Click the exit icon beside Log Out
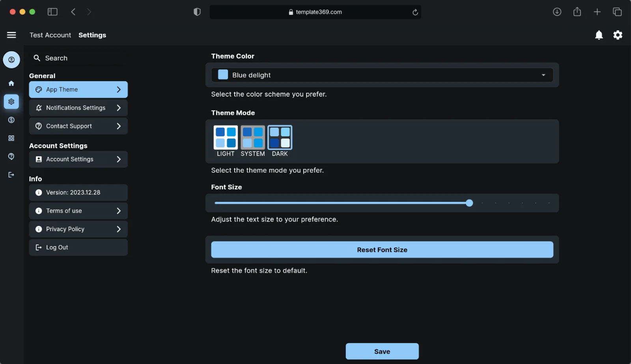This screenshot has width=631, height=364. point(39,247)
